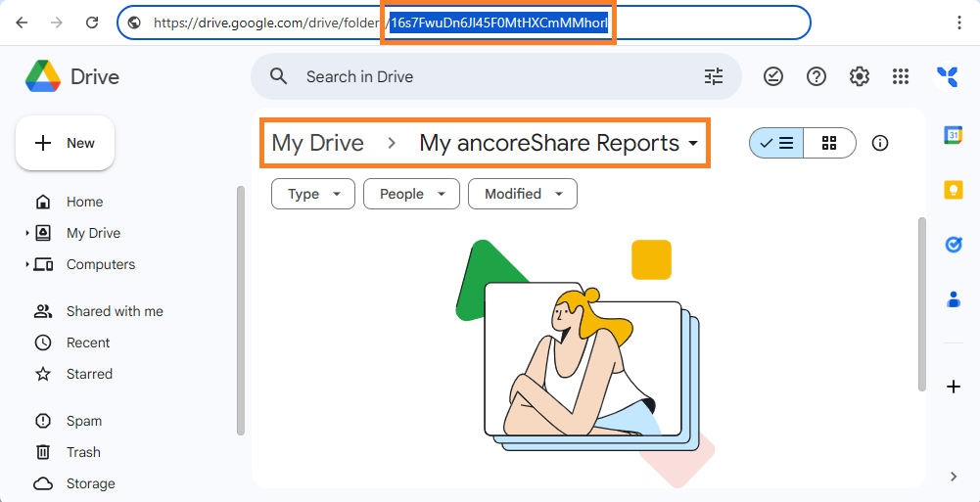Switch to list layout
The width and height of the screenshot is (980, 502).
click(x=776, y=143)
